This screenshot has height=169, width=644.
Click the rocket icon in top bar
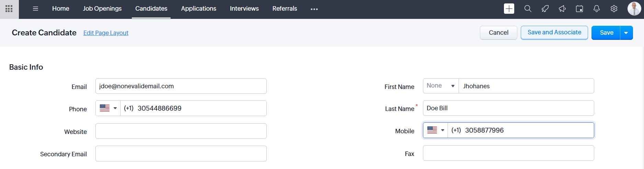545,9
